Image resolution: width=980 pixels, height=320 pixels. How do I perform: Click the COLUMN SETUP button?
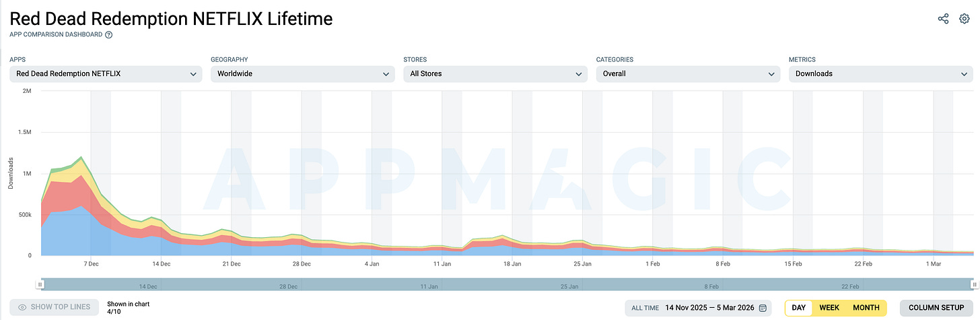pyautogui.click(x=936, y=308)
